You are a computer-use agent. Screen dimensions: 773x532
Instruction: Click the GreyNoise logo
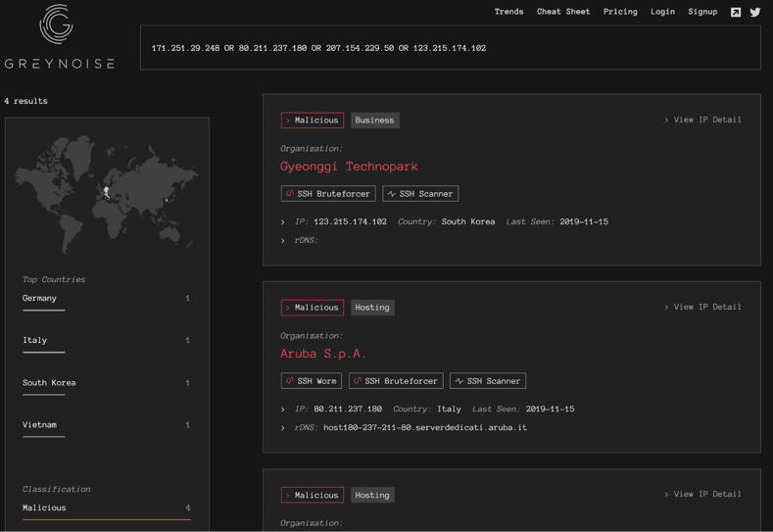click(x=59, y=37)
